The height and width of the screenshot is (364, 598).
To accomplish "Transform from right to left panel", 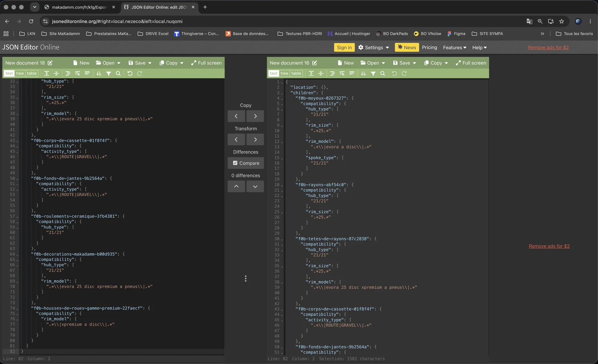I will click(236, 140).
